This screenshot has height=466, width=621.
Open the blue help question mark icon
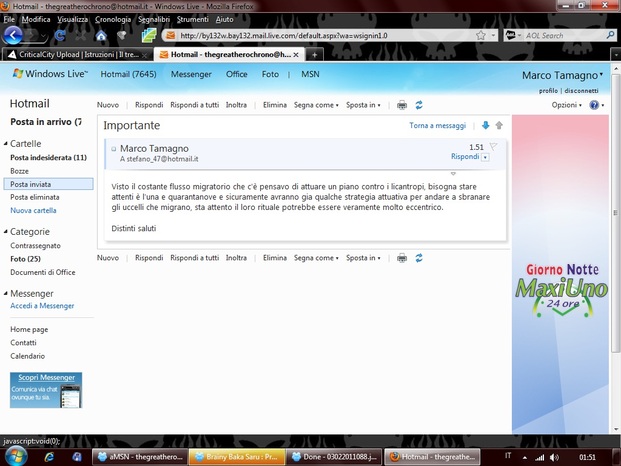point(594,105)
